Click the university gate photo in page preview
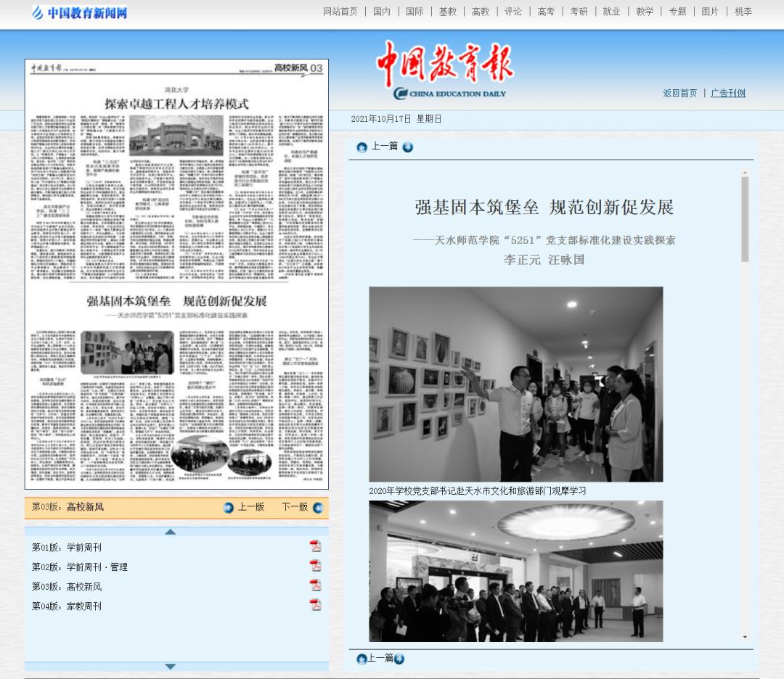This screenshot has width=784, height=679. 176,136
